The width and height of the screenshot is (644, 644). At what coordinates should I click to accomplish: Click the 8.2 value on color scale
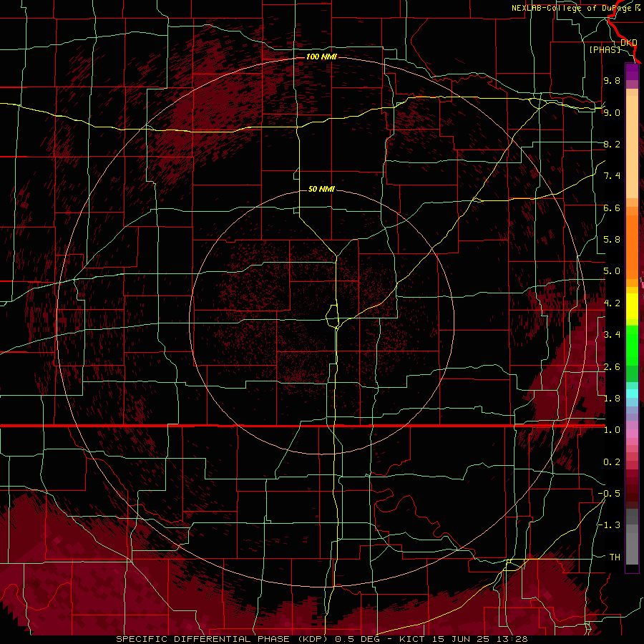[x=612, y=144]
